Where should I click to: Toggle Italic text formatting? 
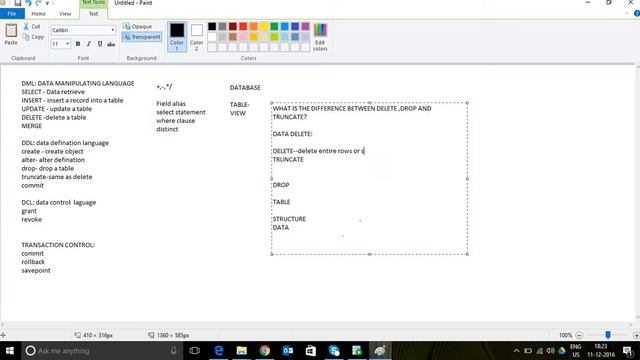[89, 44]
